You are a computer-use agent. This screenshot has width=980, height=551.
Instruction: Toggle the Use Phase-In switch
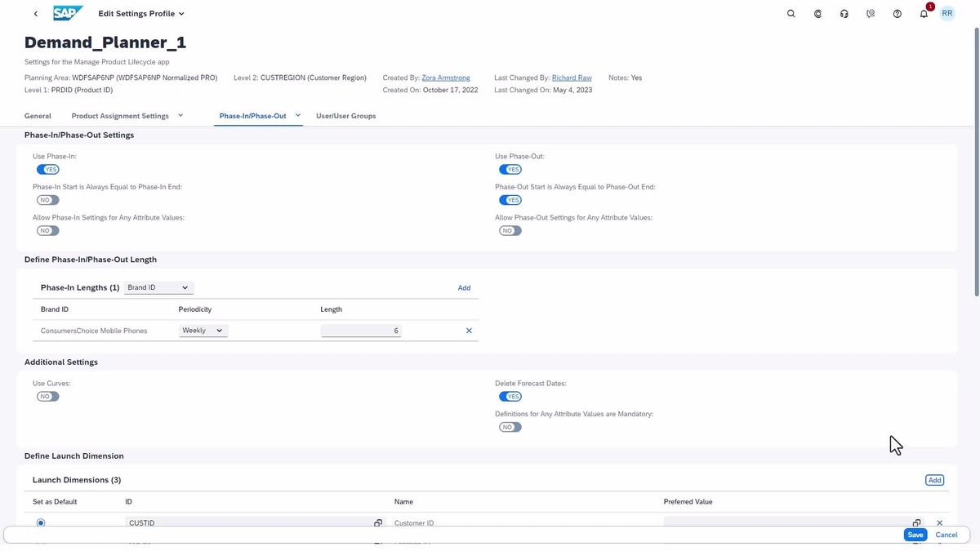coord(48,170)
